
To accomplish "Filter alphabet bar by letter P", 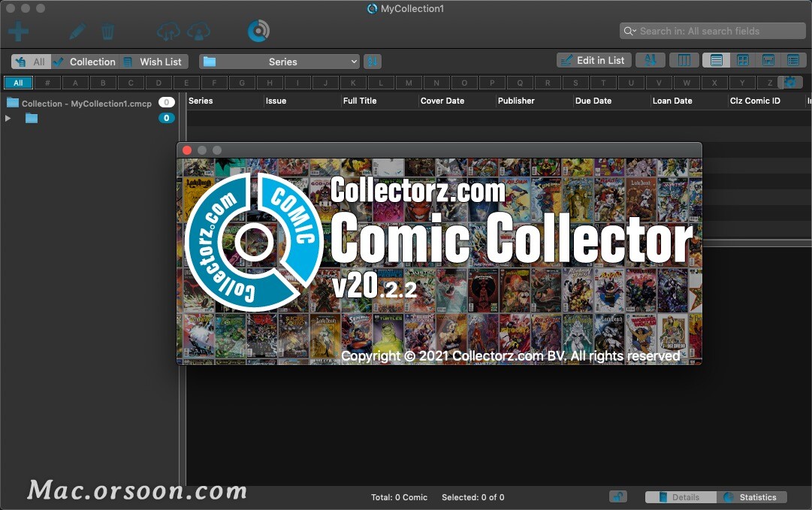I will 492,83.
